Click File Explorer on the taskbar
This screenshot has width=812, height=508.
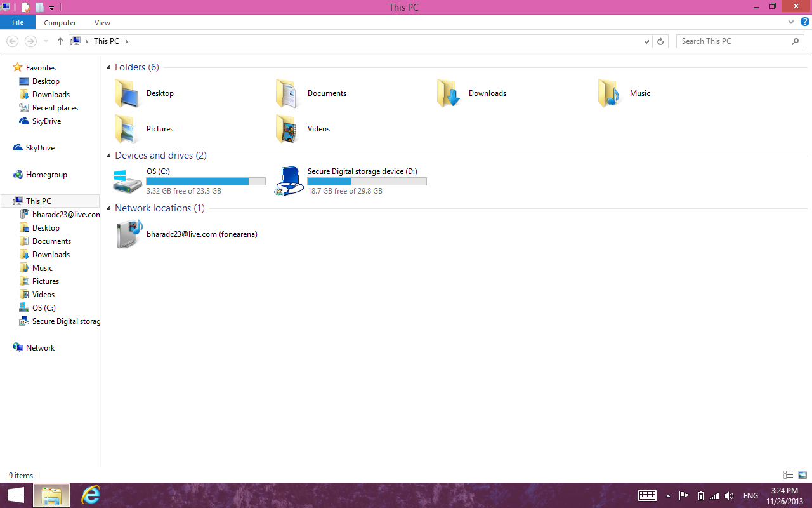pyautogui.click(x=51, y=495)
